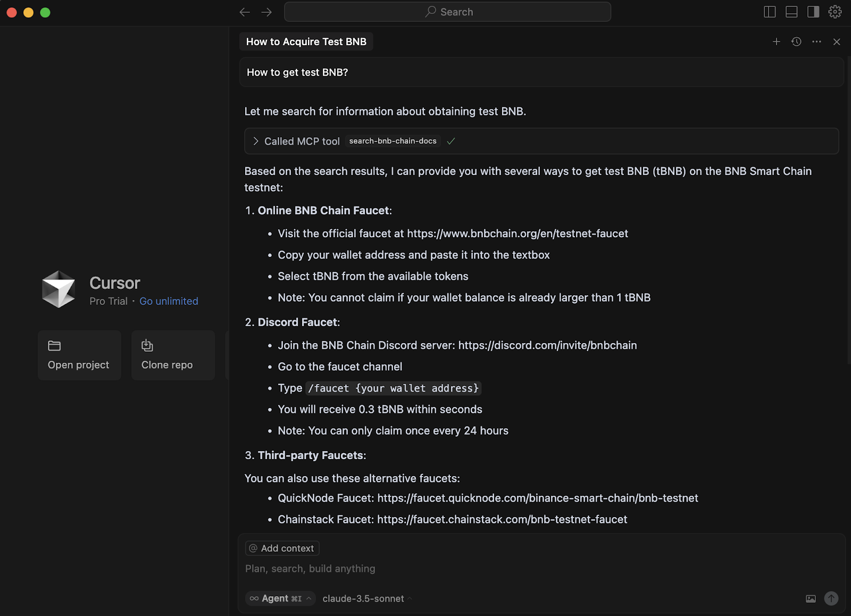Viewport: 851px width, 616px height.
Task: Click the macOS green fullscreen window button
Action: [45, 12]
